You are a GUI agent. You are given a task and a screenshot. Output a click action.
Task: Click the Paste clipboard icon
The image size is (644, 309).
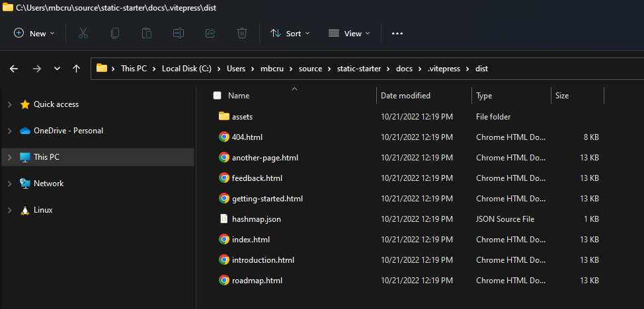coord(147,33)
